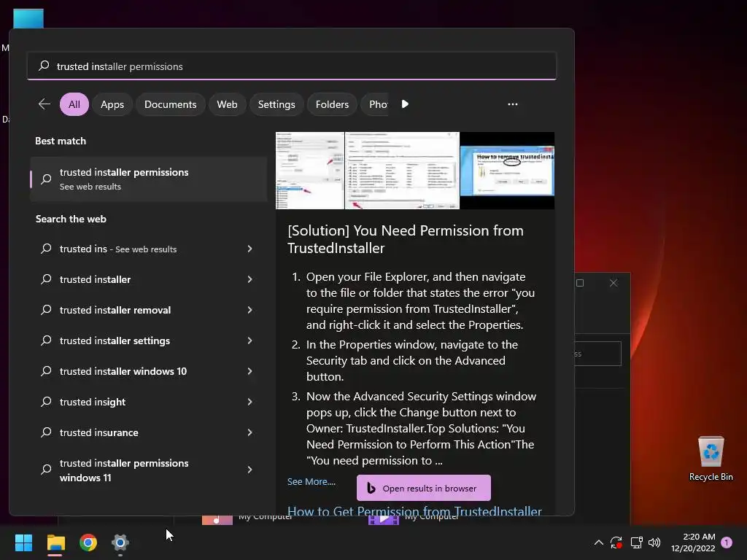Image resolution: width=747 pixels, height=560 pixels.
Task: Click the first preview thumbnail image
Action: 309,171
